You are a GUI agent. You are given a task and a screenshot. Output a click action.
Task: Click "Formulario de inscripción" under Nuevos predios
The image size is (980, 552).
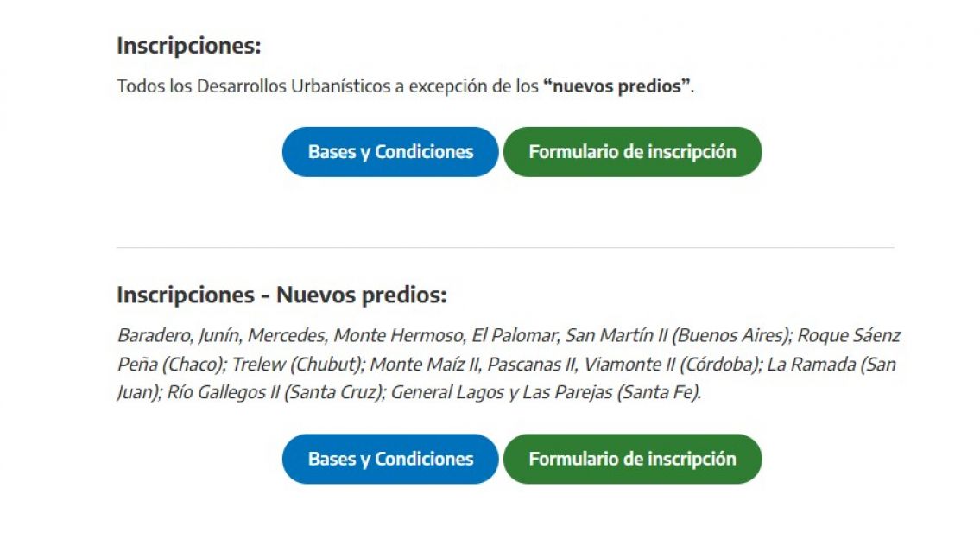633,459
